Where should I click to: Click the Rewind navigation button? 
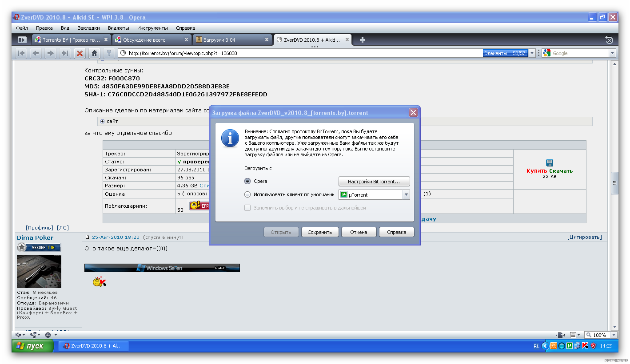coord(21,53)
